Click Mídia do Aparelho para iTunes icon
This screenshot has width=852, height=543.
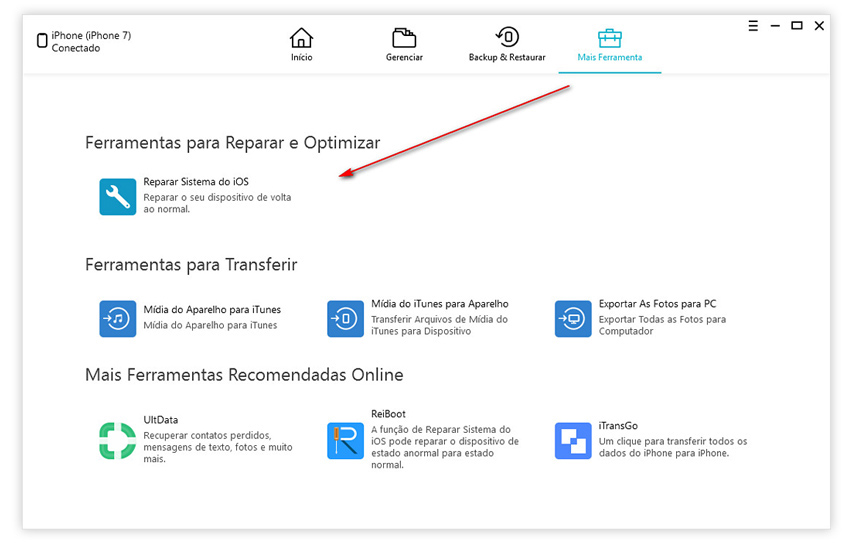coord(117,319)
